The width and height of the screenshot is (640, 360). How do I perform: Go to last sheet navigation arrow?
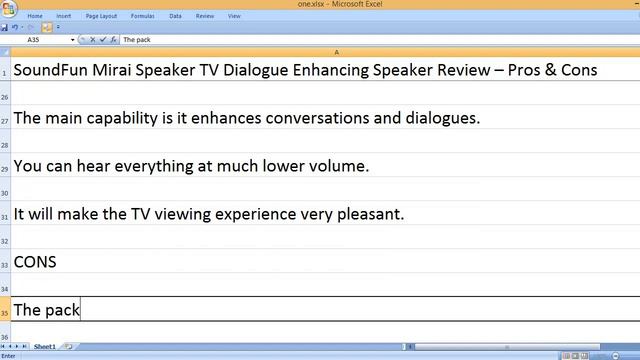(x=24, y=347)
